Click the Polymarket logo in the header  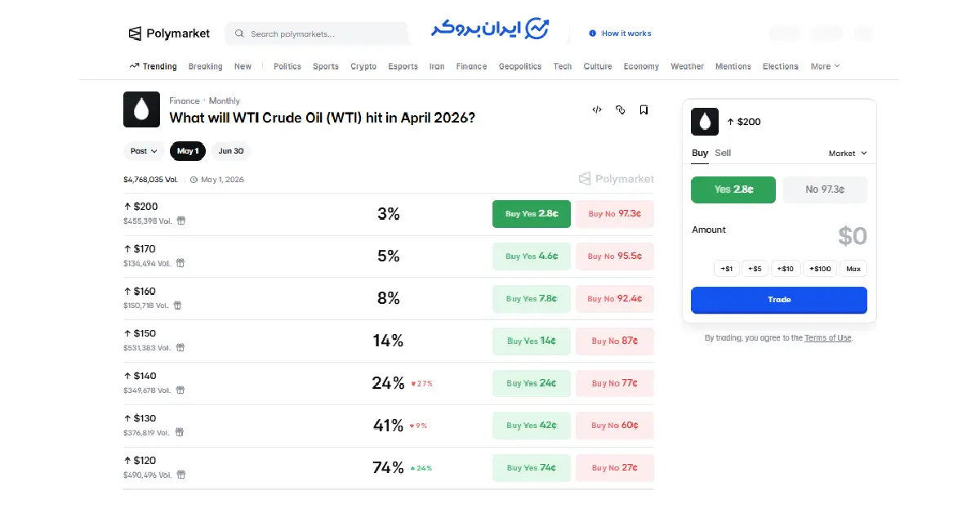click(x=170, y=33)
